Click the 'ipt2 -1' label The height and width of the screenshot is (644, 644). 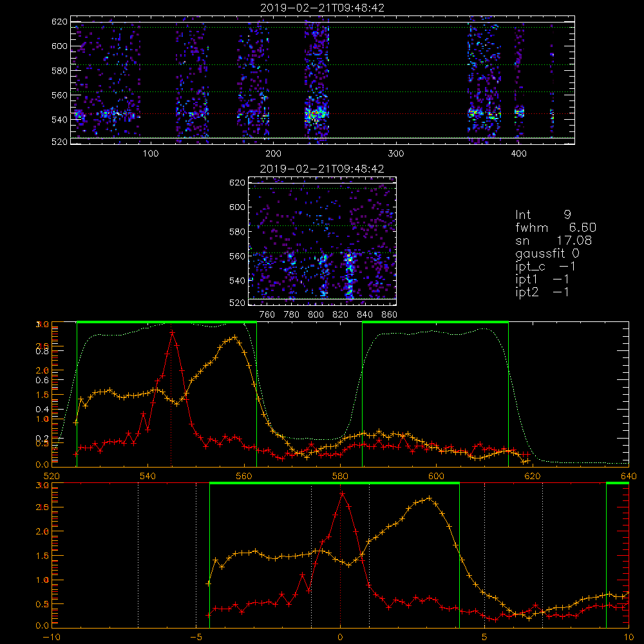pos(542,292)
